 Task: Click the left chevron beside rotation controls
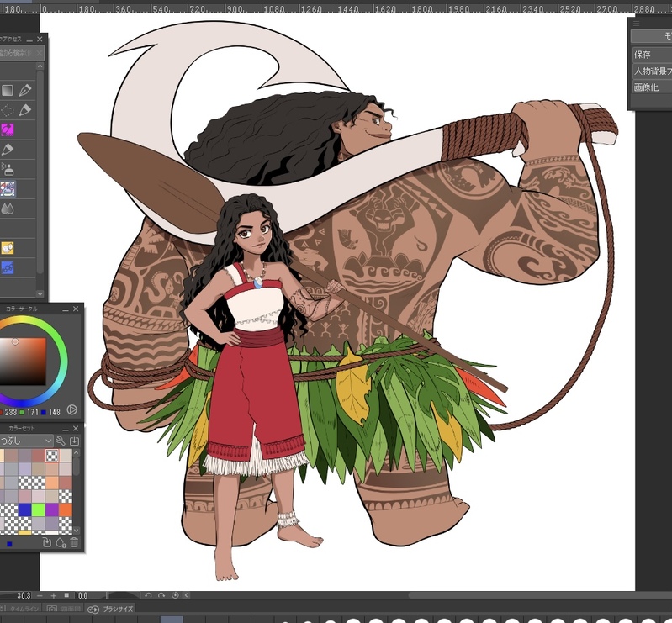pos(186,595)
